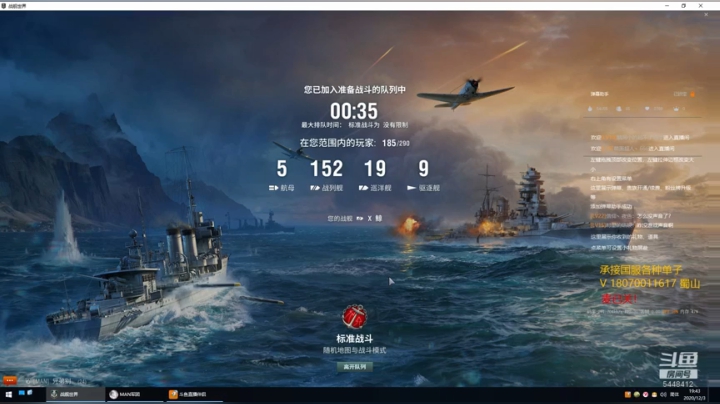
Task: Click the 您已加入准备战斗的队列中 queue message
Action: 354,90
